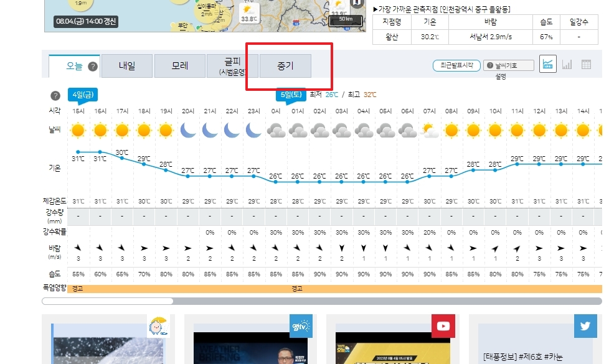The height and width of the screenshot is (364, 614).
Task: Toggle the 5일(토) day selector chip
Action: [291, 95]
